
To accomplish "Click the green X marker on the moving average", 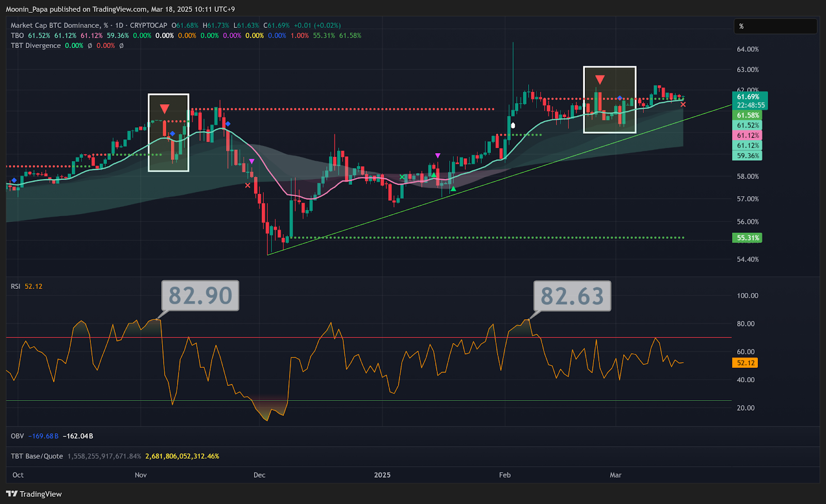I will click(x=402, y=177).
